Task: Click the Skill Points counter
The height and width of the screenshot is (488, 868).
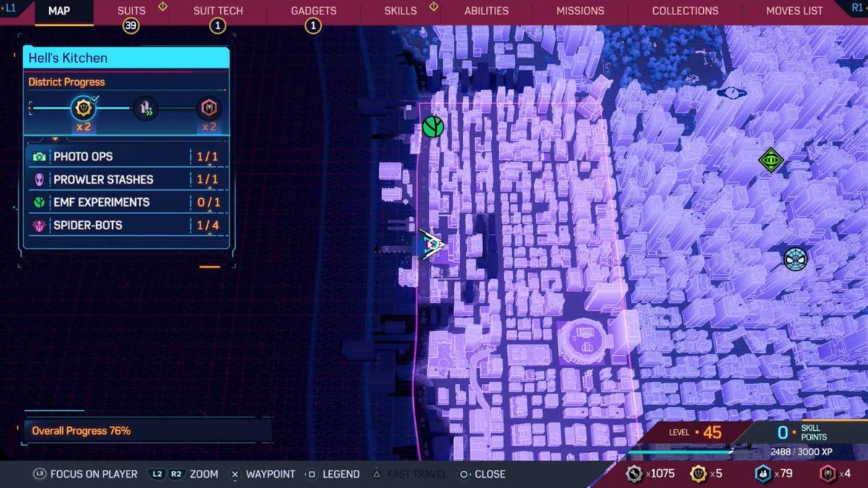Action: 801,432
